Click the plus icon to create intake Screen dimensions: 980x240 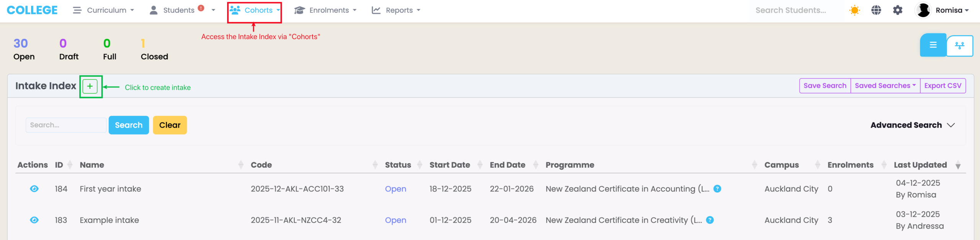(x=90, y=86)
